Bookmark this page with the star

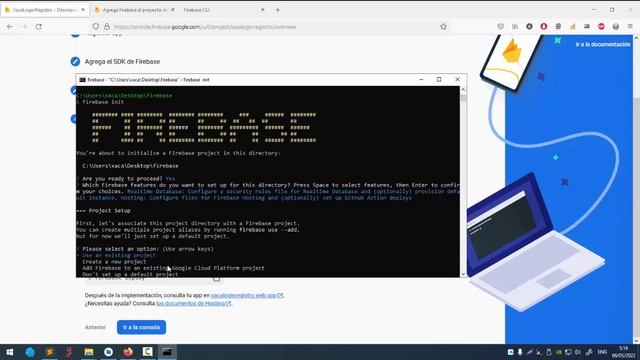[443, 27]
